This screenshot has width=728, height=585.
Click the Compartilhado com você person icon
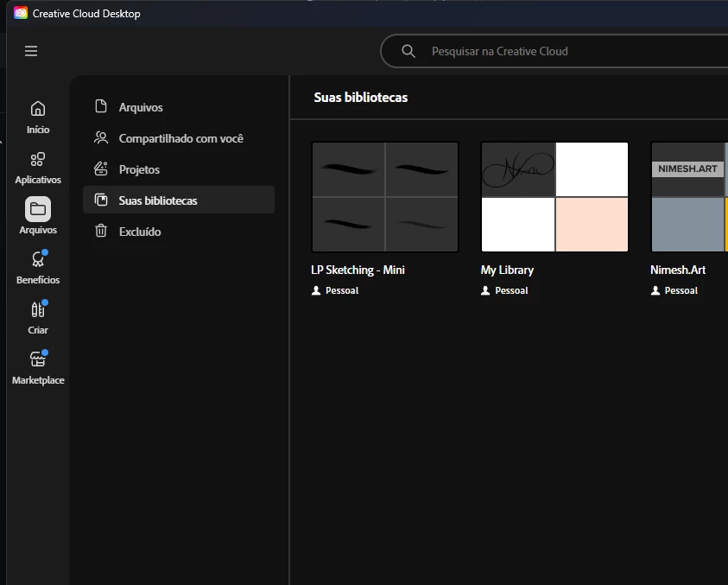pos(101,138)
